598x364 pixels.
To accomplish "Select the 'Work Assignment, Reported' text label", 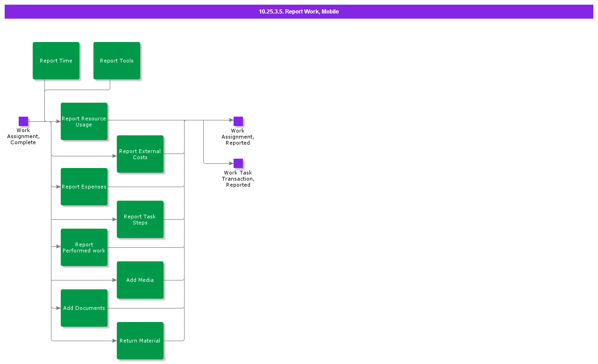I will pyautogui.click(x=238, y=137).
